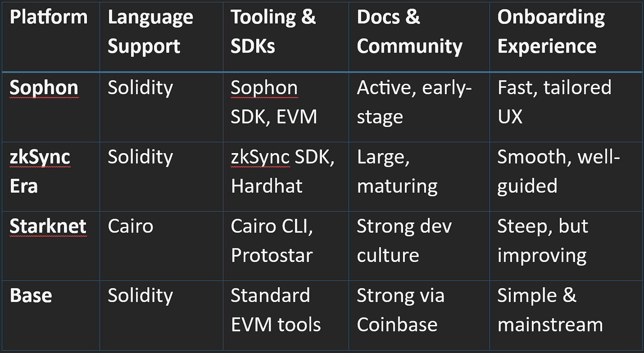Click the Sophon SDK, EVM cell
Image resolution: width=644 pixels, height=353 pixels.
click(x=286, y=107)
